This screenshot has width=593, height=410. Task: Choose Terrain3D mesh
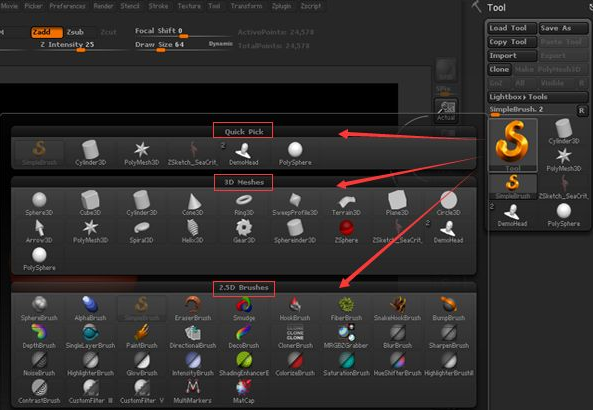(346, 203)
